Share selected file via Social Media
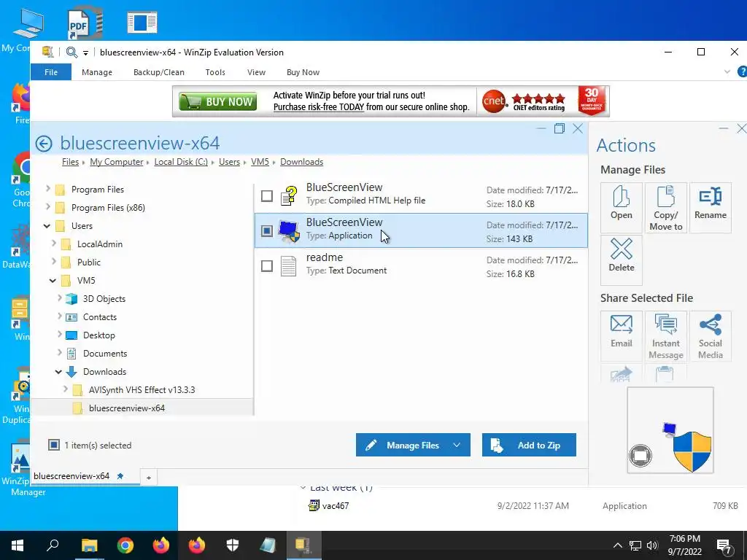Screen dimensions: 747x560 [710, 335]
